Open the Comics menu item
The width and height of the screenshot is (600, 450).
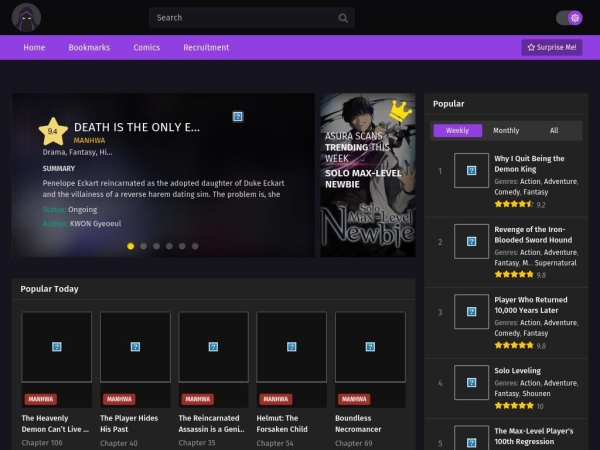coord(147,47)
